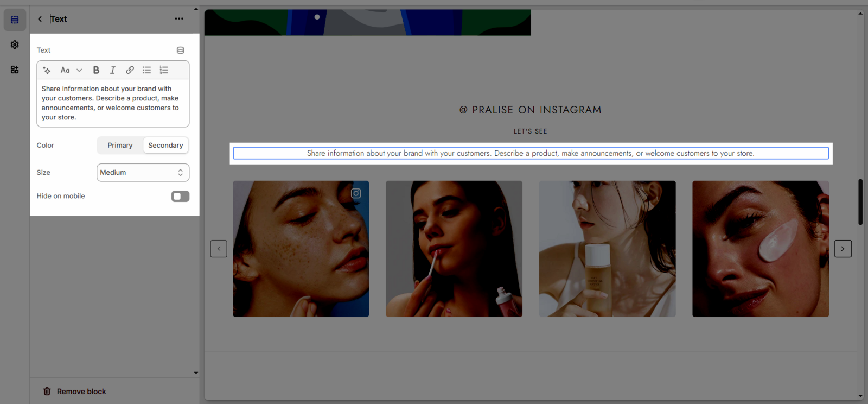The height and width of the screenshot is (404, 868).
Task: Open the App embeds sidebar icon
Action: click(15, 70)
